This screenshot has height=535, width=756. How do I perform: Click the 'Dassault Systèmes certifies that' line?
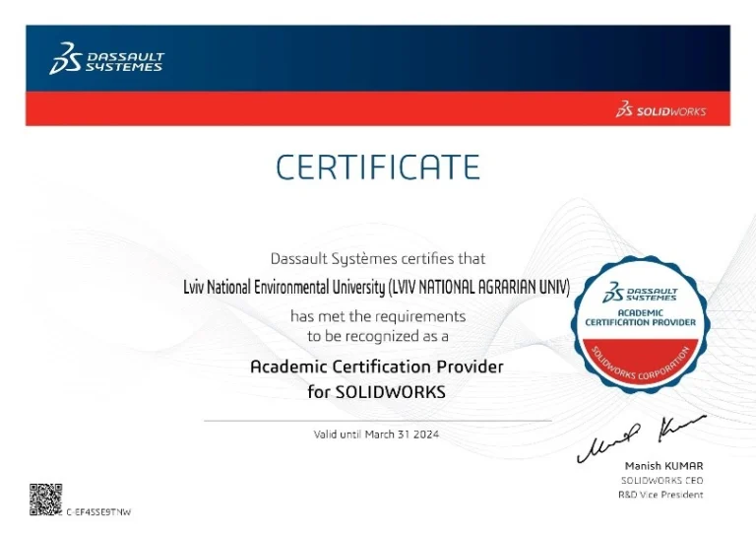pos(377,259)
